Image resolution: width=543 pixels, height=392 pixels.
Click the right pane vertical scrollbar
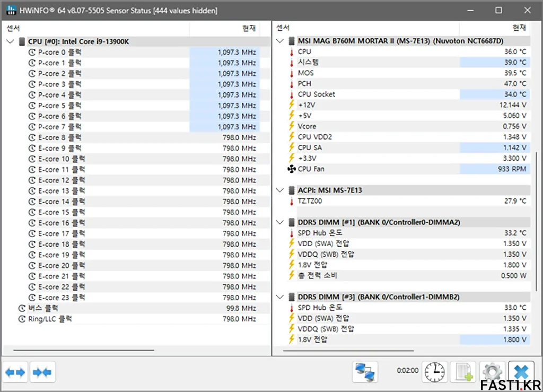(x=536, y=221)
